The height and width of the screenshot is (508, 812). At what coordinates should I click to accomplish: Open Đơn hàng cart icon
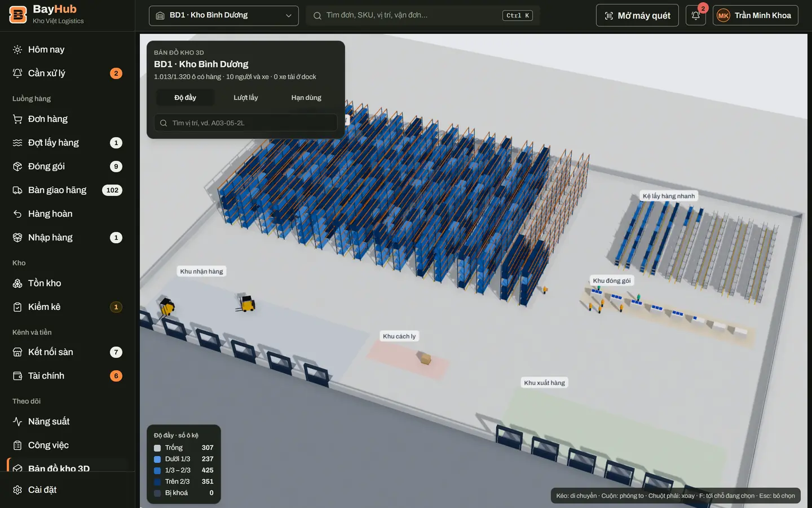tap(17, 119)
